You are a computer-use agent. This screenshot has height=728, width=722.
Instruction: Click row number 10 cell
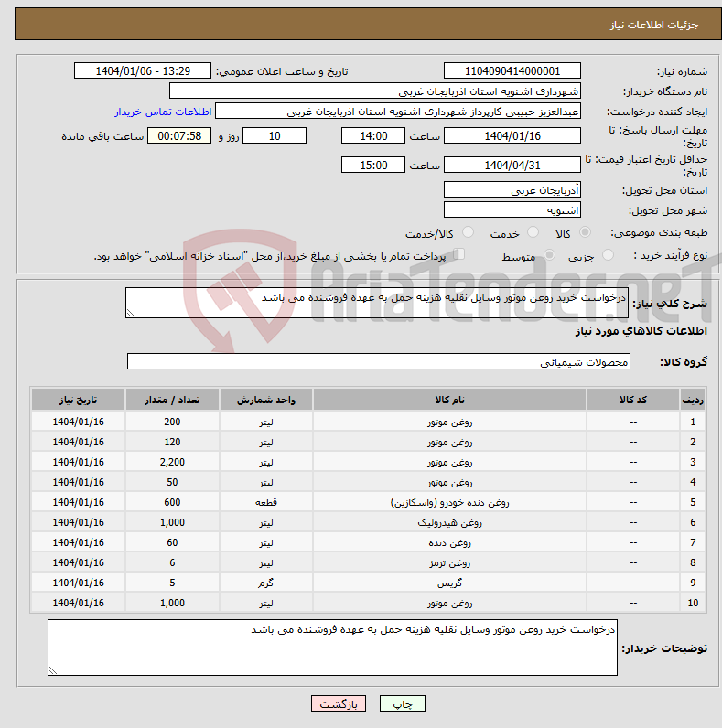point(693,603)
